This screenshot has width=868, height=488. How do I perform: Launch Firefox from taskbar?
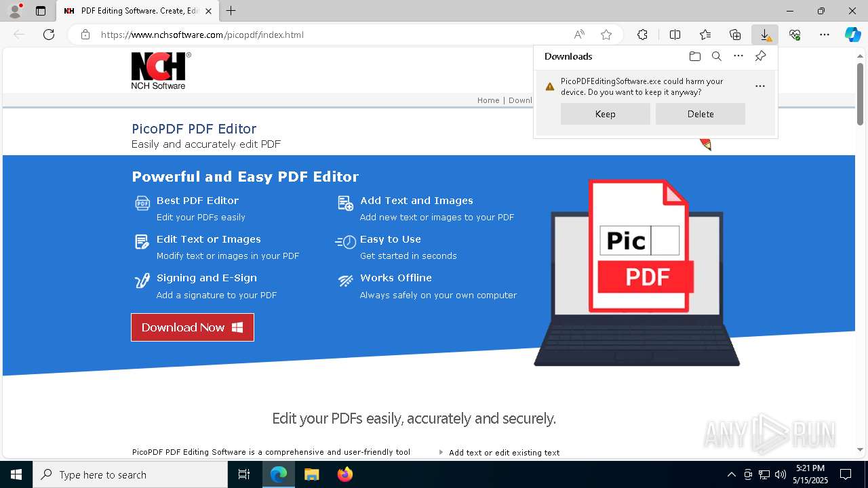coord(345,474)
